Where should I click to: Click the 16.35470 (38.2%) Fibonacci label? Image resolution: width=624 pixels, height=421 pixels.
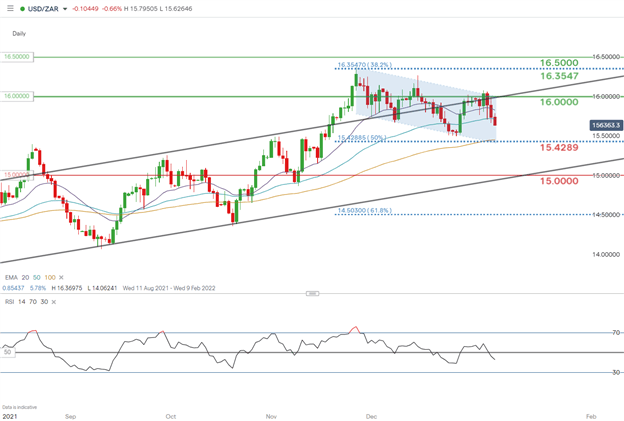click(x=365, y=64)
